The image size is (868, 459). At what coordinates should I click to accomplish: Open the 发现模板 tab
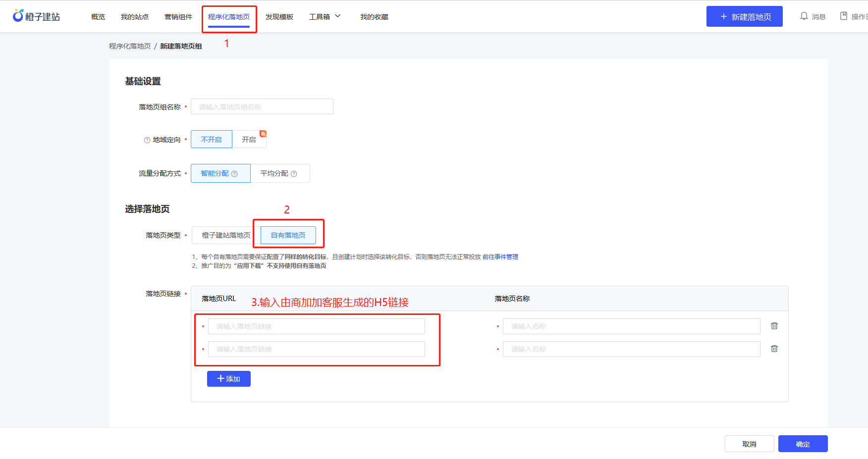[279, 17]
